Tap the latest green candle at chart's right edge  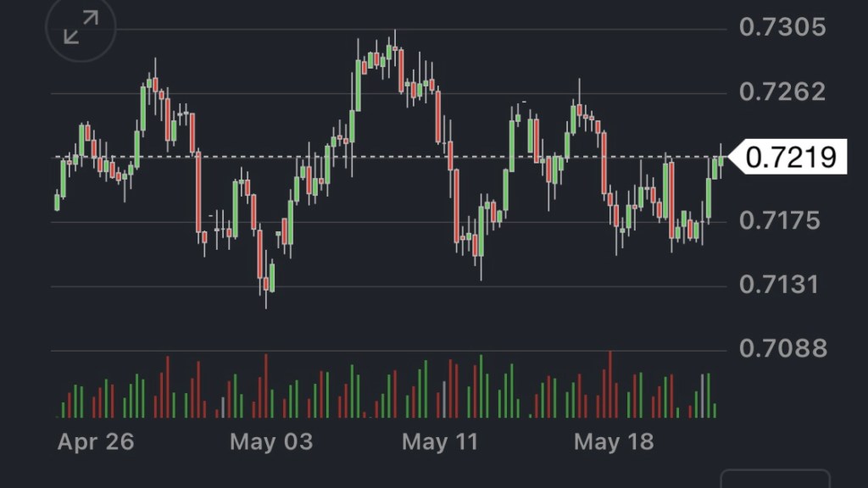point(721,161)
